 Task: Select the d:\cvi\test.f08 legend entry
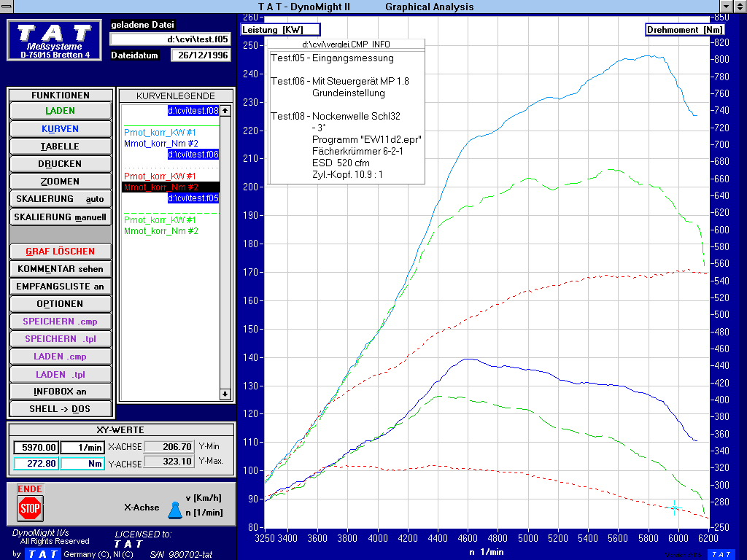(193, 111)
